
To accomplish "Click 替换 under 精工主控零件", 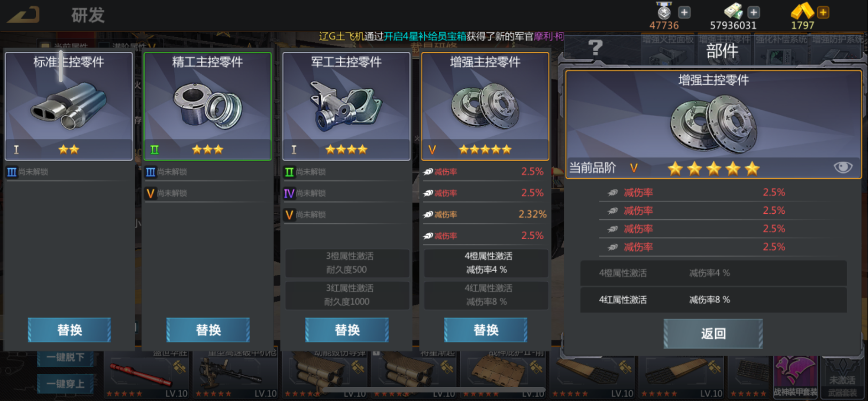I will pos(208,330).
